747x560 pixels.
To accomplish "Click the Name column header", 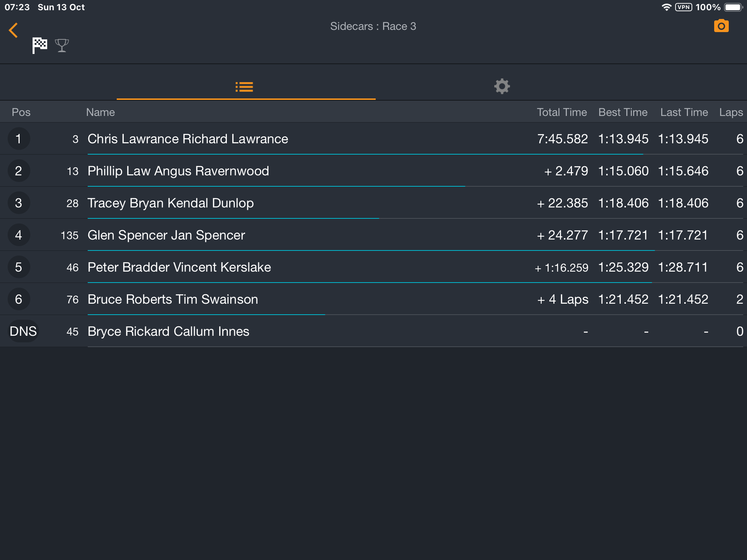I will pyautogui.click(x=100, y=112).
